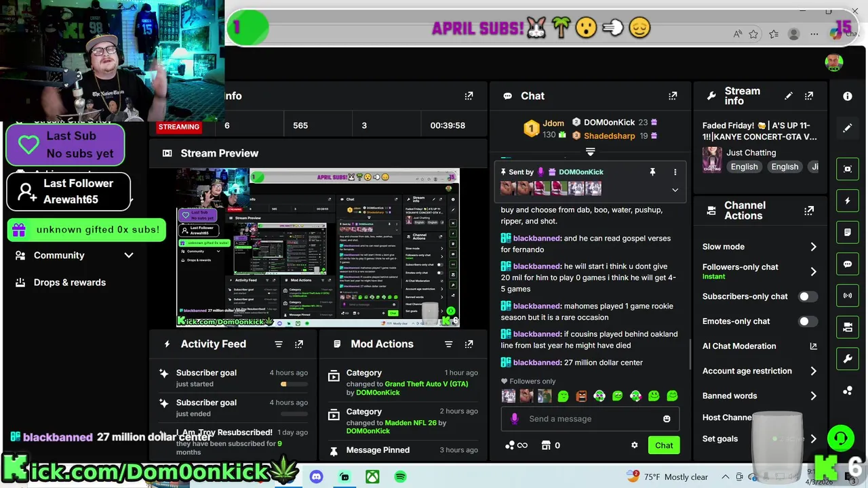Edit Stream info with the pencil icon
The width and height of the screenshot is (868, 488).
pos(788,96)
